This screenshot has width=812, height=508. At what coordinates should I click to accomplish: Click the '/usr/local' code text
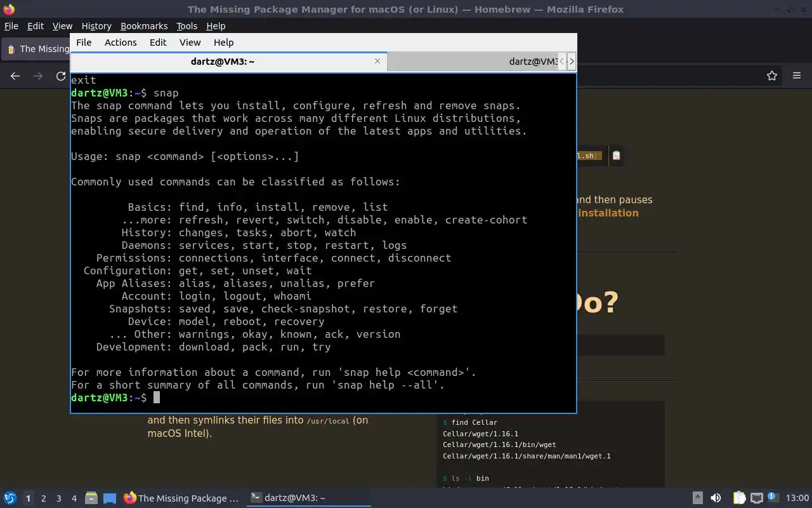(x=327, y=420)
